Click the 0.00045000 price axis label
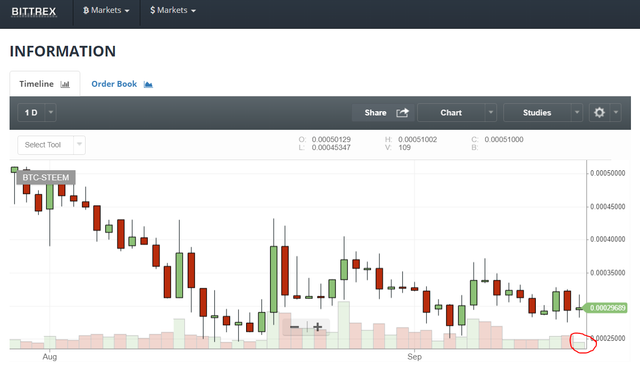The width and height of the screenshot is (640, 367). pos(607,207)
